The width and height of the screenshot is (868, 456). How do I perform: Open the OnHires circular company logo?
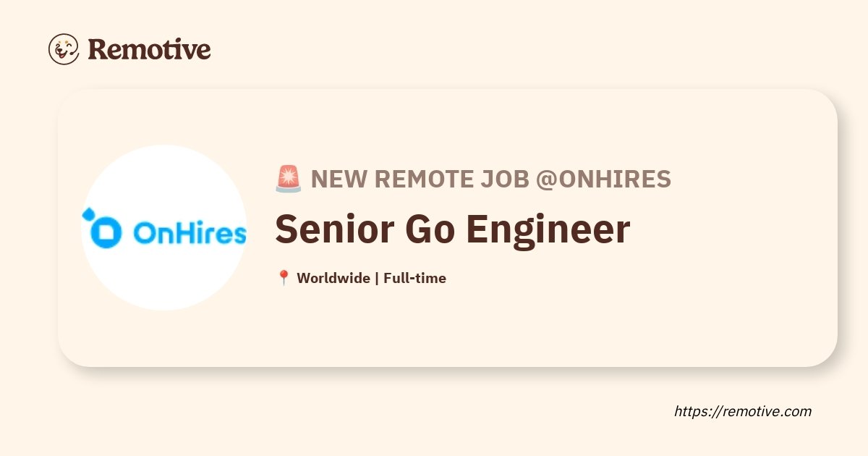(x=163, y=228)
